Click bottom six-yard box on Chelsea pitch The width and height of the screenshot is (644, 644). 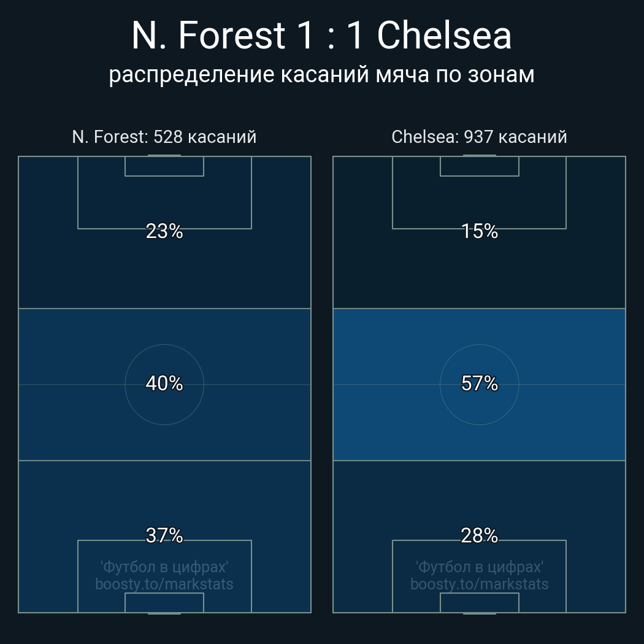[479, 603]
